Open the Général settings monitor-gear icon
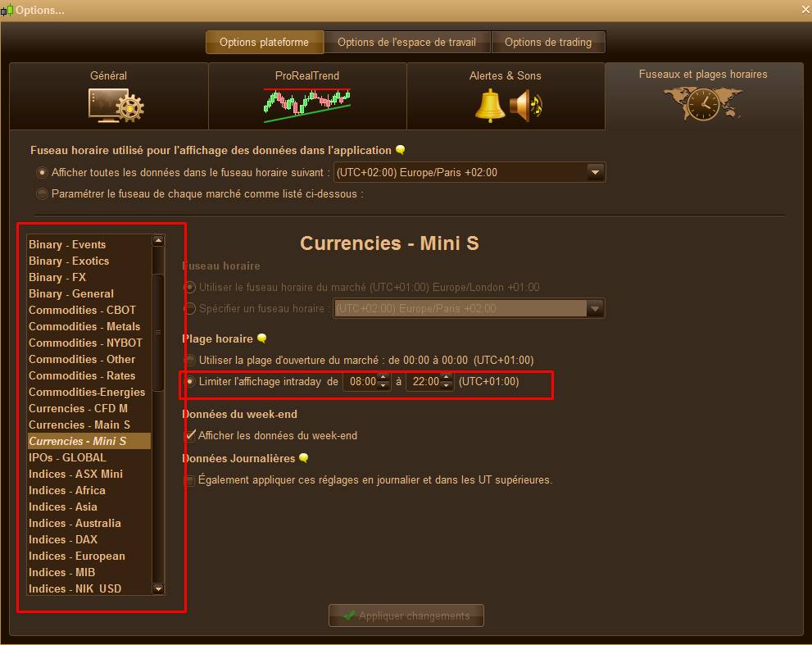Viewport: 812px width, 645px height. click(116, 105)
